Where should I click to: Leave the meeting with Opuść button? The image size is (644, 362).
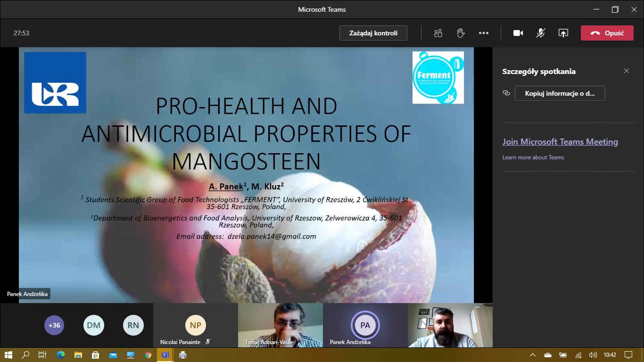pyautogui.click(x=607, y=33)
